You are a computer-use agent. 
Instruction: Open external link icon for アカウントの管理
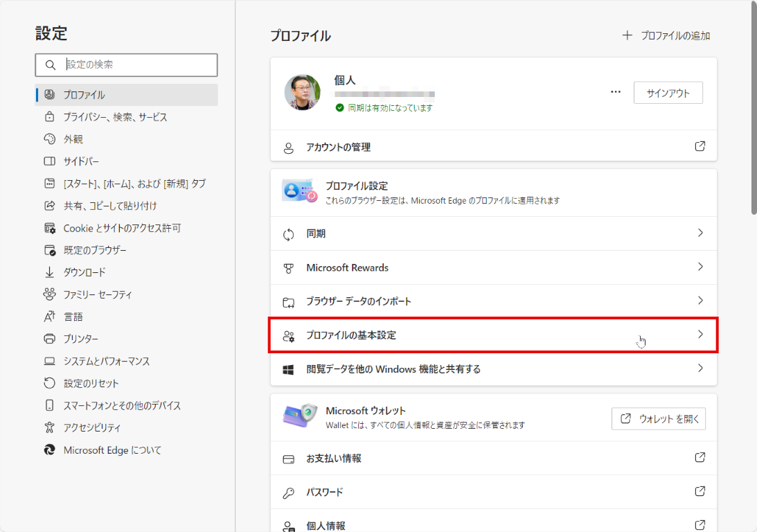(700, 146)
